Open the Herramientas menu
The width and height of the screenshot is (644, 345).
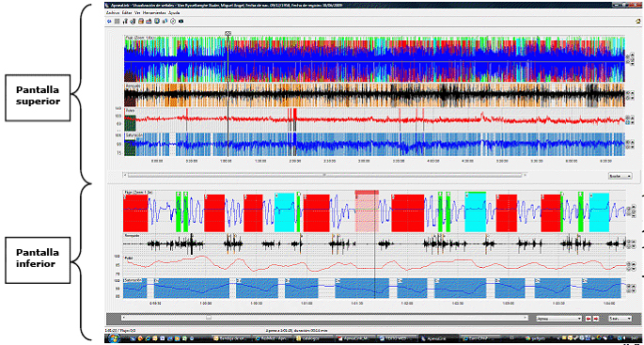[154, 13]
